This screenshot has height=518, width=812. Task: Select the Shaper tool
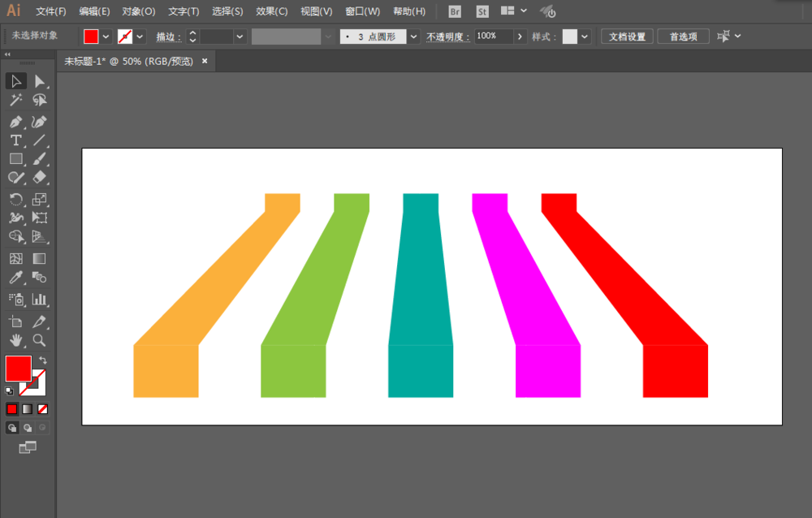[16, 178]
